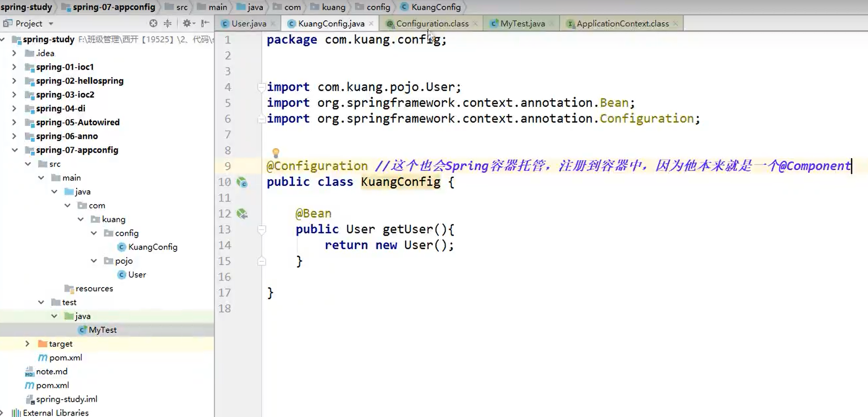
Task: Select the test folder in tree
Action: tap(69, 302)
